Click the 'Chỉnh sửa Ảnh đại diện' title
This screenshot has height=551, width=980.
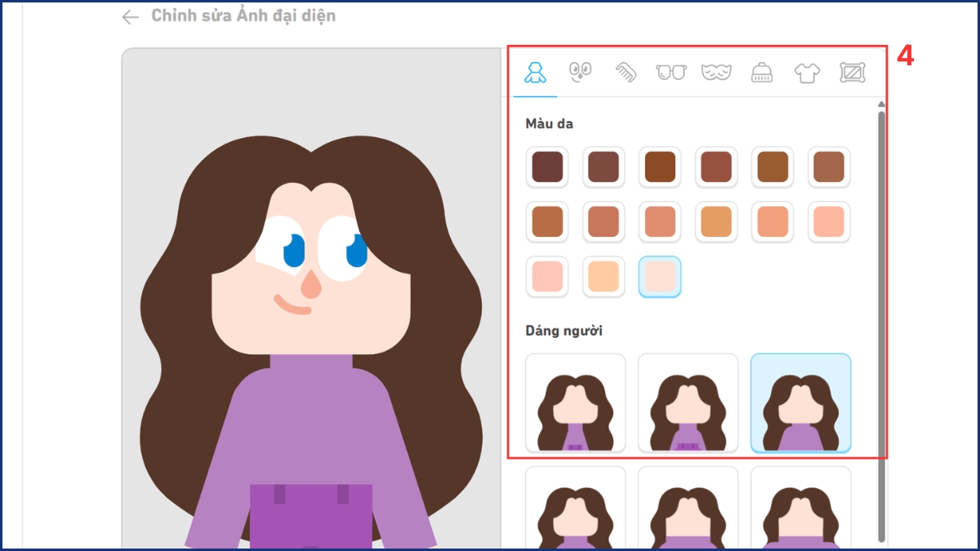click(243, 16)
